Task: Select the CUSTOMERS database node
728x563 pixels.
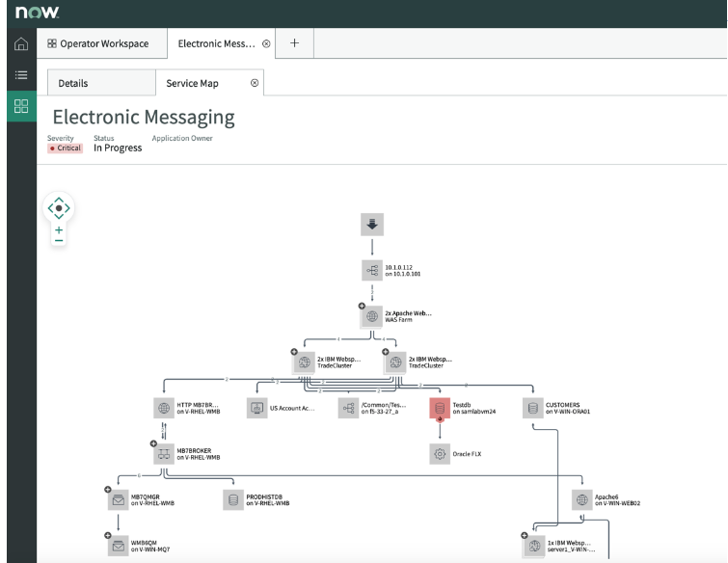Action: [533, 409]
